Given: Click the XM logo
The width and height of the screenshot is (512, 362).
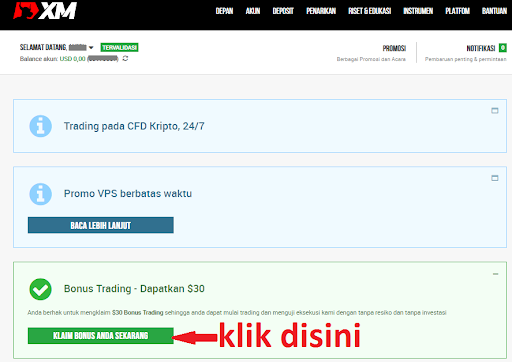Looking at the screenshot, I should (x=45, y=11).
